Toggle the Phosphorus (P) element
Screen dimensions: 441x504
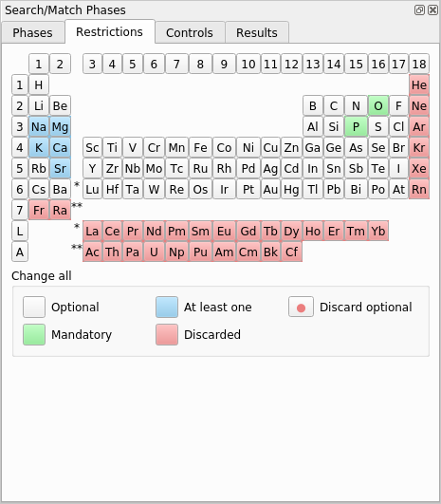(356, 126)
